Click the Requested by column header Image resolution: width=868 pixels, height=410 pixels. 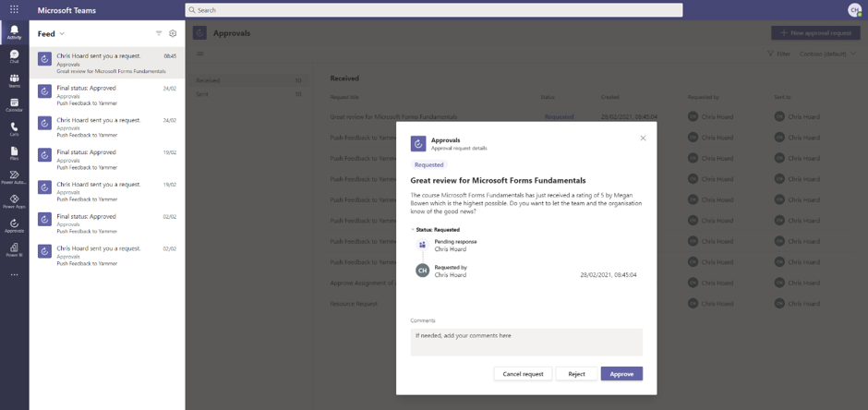click(x=703, y=97)
